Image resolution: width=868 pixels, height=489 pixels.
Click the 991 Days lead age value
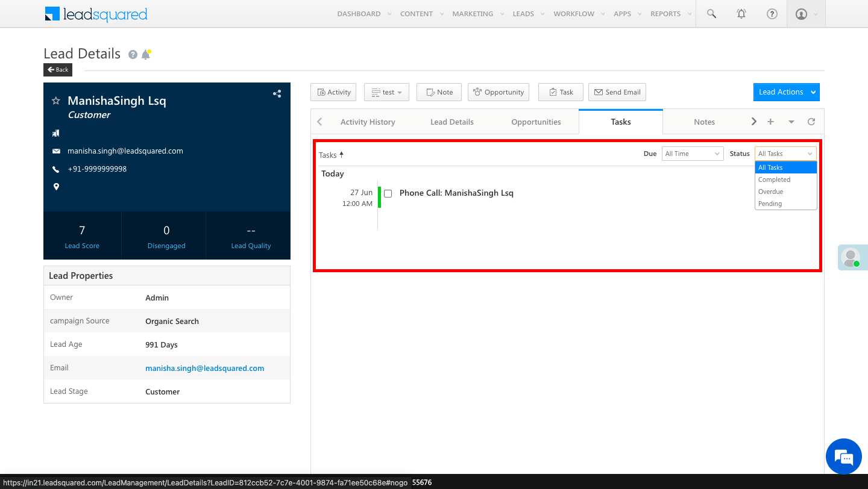162,345
